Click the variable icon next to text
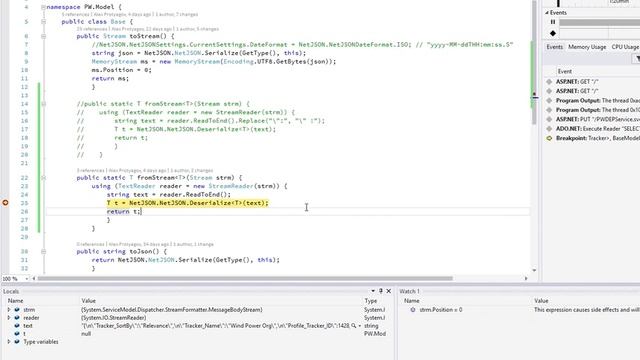Screen dimensions: 640x360 point(17,326)
